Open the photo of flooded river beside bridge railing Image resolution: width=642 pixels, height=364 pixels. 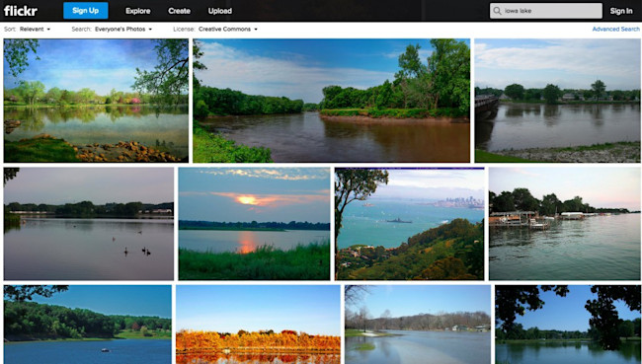[557, 101]
